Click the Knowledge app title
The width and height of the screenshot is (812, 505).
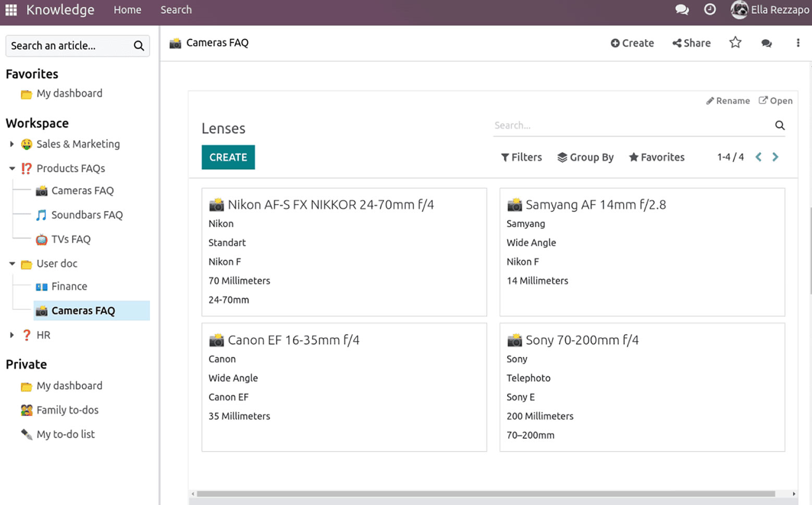(x=60, y=10)
